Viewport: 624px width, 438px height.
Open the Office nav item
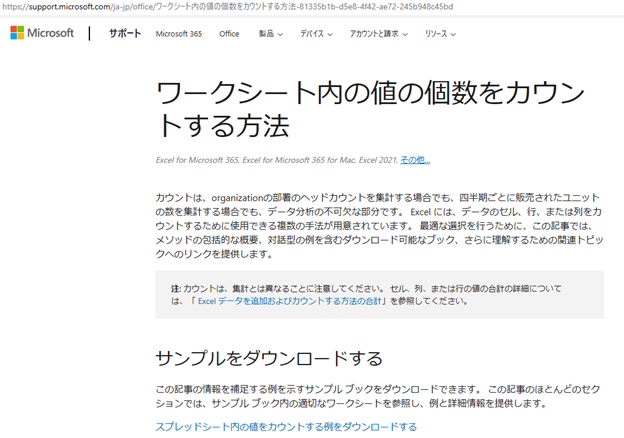click(229, 34)
